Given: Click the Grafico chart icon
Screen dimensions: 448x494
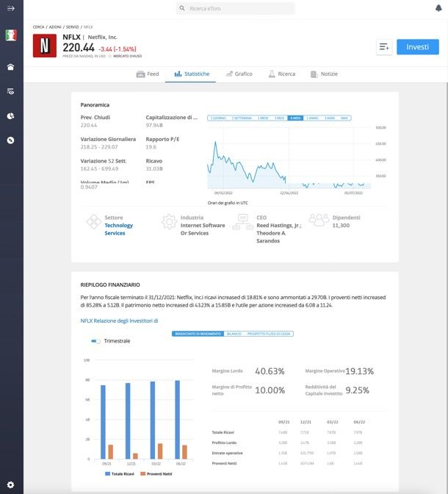Looking at the screenshot, I should tap(229, 74).
